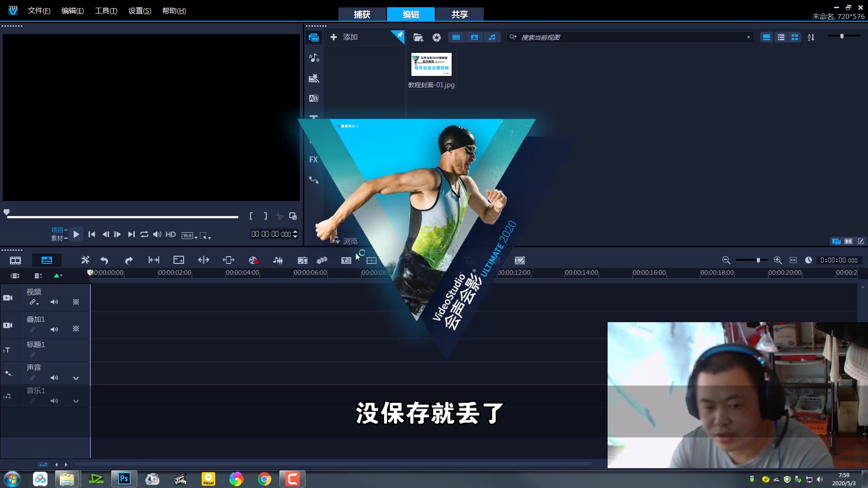Open the track manager grid icon
This screenshot has height=488, width=868.
coord(372,260)
